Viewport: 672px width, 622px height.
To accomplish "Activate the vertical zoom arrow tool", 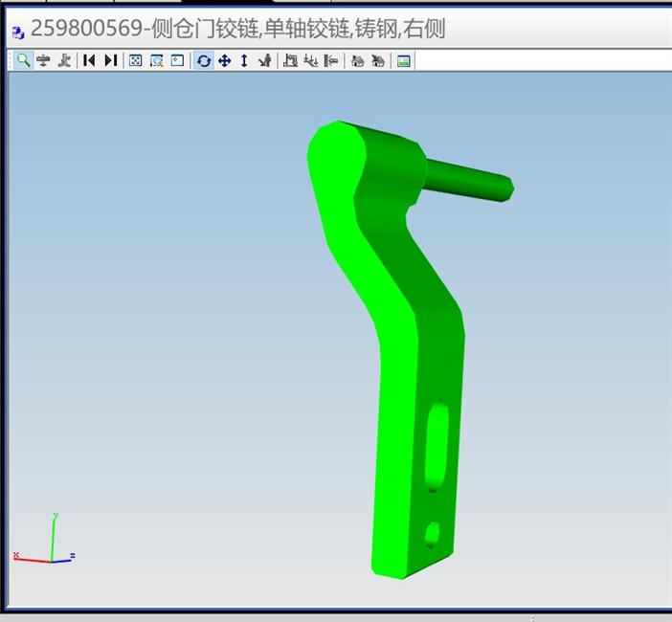I will pyautogui.click(x=244, y=60).
